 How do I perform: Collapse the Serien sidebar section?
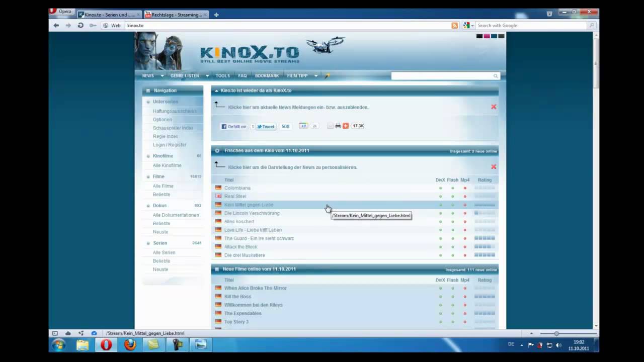pos(148,243)
